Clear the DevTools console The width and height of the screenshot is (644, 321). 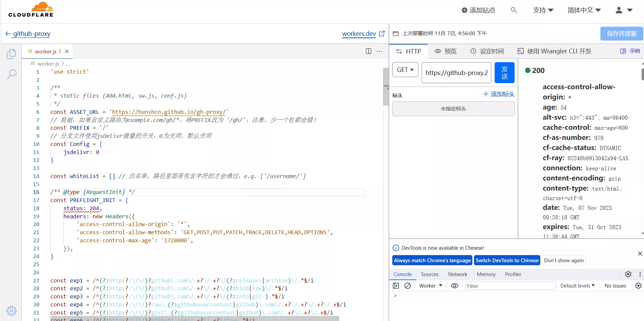(x=408, y=286)
